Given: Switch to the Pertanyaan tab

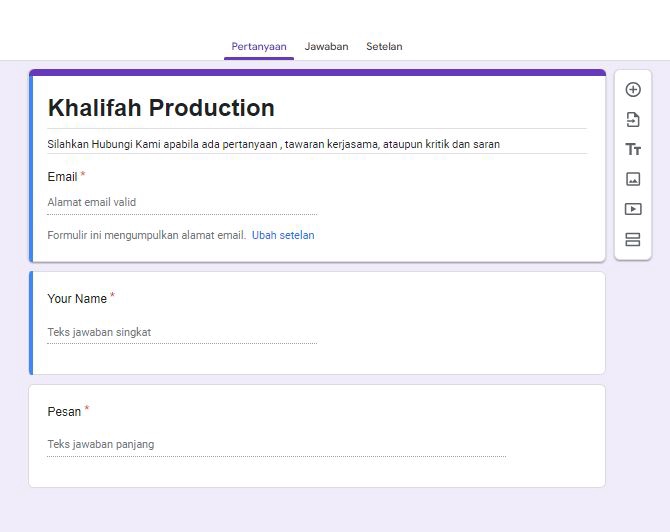Looking at the screenshot, I should tap(259, 46).
